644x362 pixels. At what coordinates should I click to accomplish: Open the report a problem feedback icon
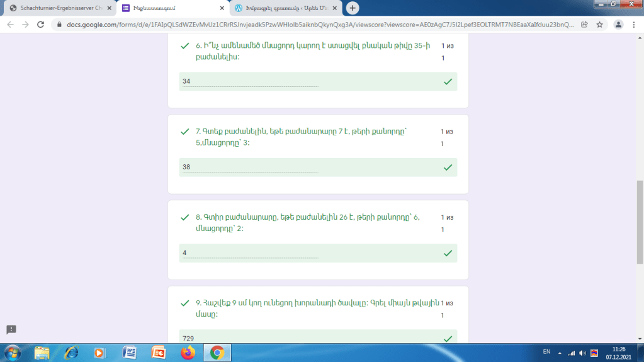pyautogui.click(x=11, y=329)
